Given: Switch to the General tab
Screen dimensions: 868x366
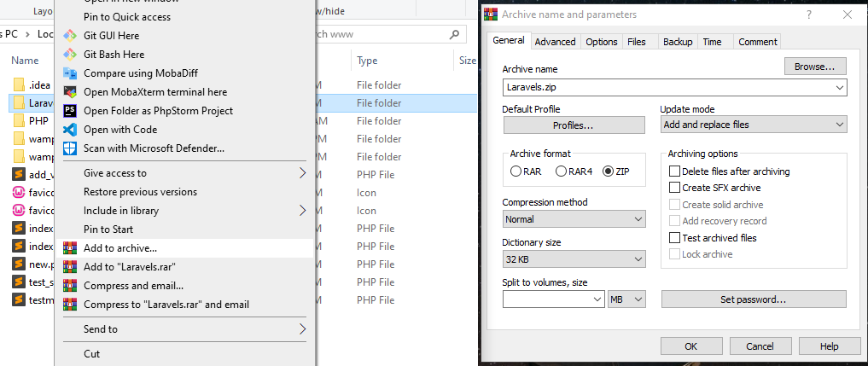Looking at the screenshot, I should click(508, 40).
